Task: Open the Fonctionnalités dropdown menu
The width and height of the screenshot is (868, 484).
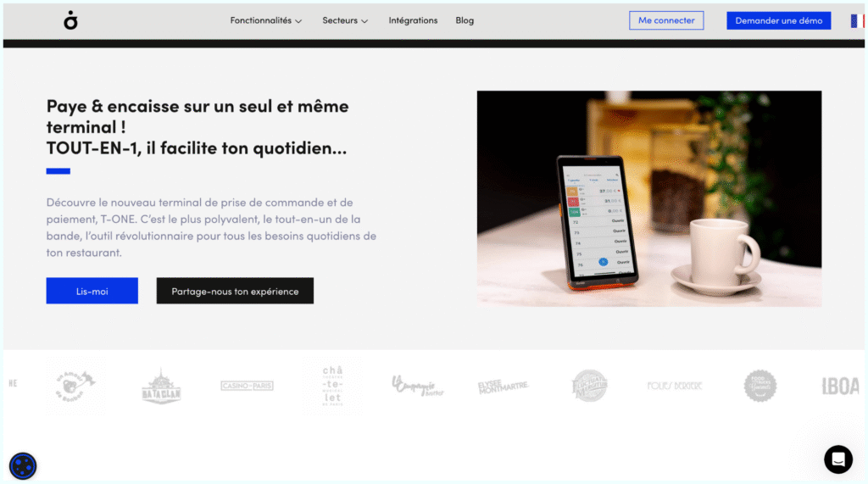Action: [265, 20]
